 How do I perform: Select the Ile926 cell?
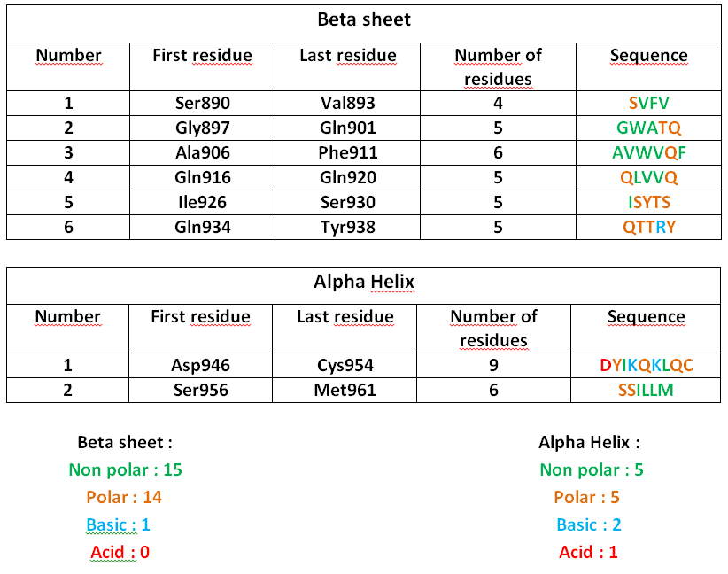203,202
